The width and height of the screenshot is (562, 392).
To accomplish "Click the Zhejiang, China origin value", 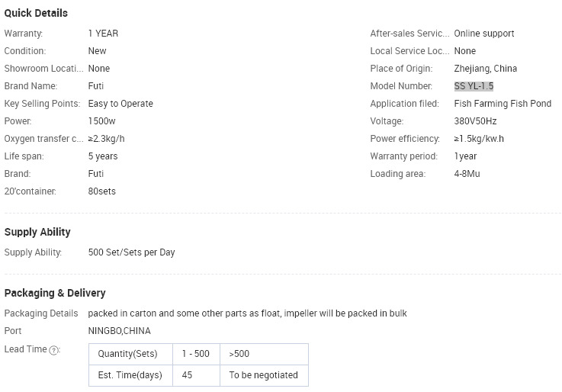I will tap(485, 69).
